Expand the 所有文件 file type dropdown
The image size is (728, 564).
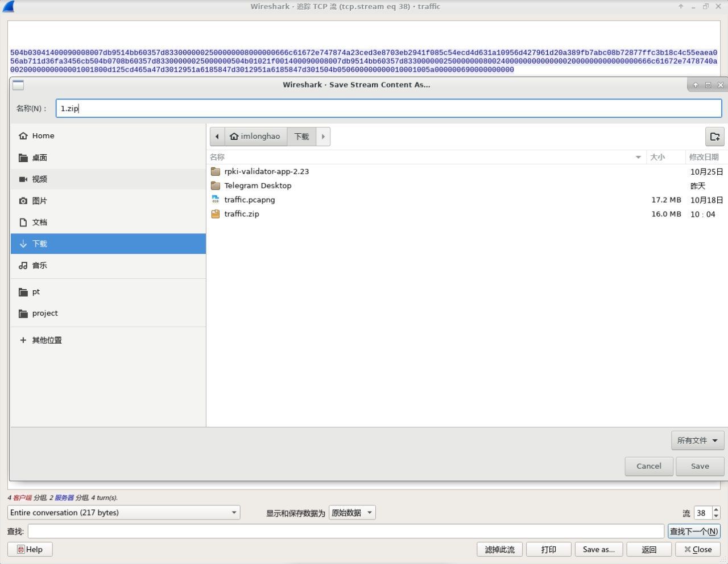tap(697, 441)
